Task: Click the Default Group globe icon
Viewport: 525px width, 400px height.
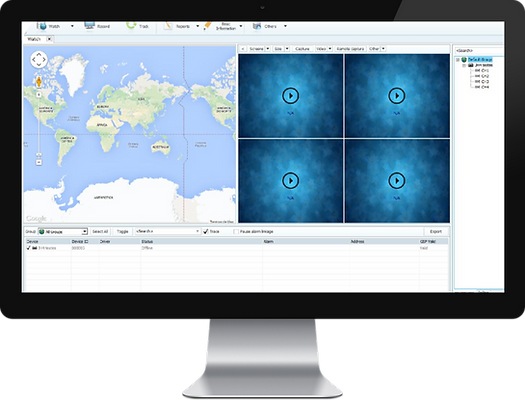Action: (464, 60)
